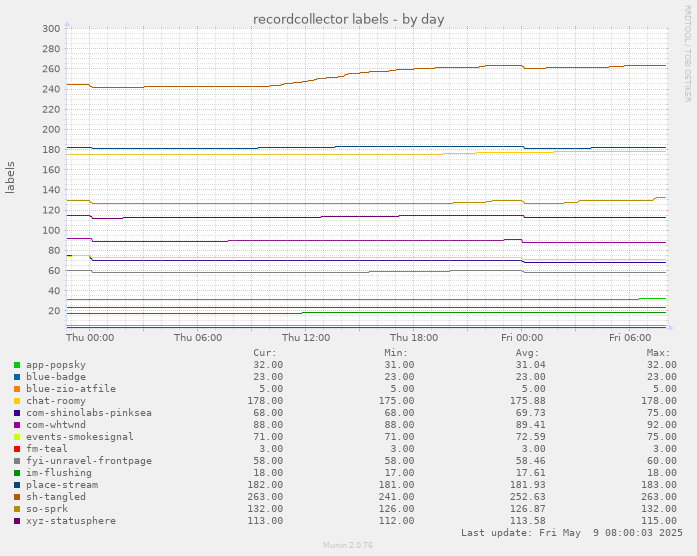The image size is (697, 556).
Task: Click the com-whtwnd magenta legend swatch
Action: coord(17,425)
